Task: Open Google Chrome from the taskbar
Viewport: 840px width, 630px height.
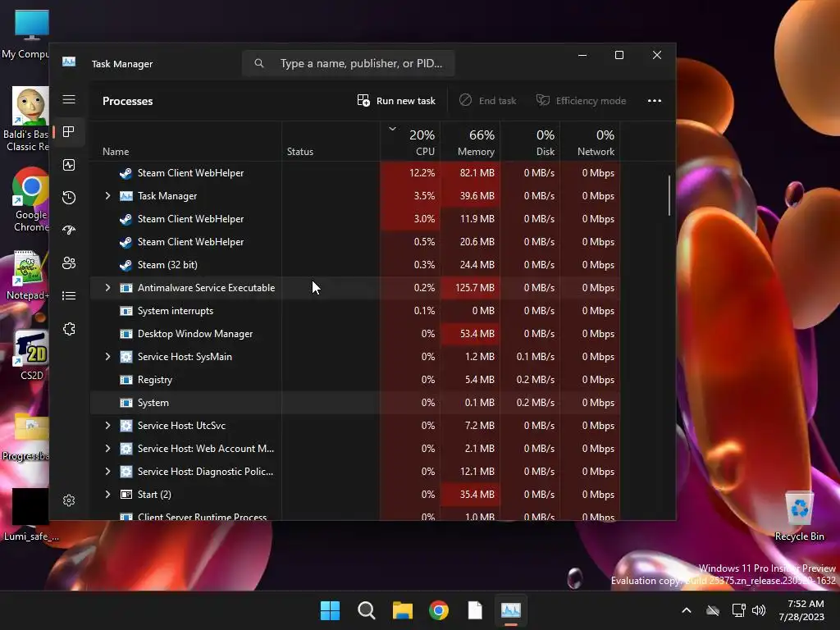Action: click(439, 610)
